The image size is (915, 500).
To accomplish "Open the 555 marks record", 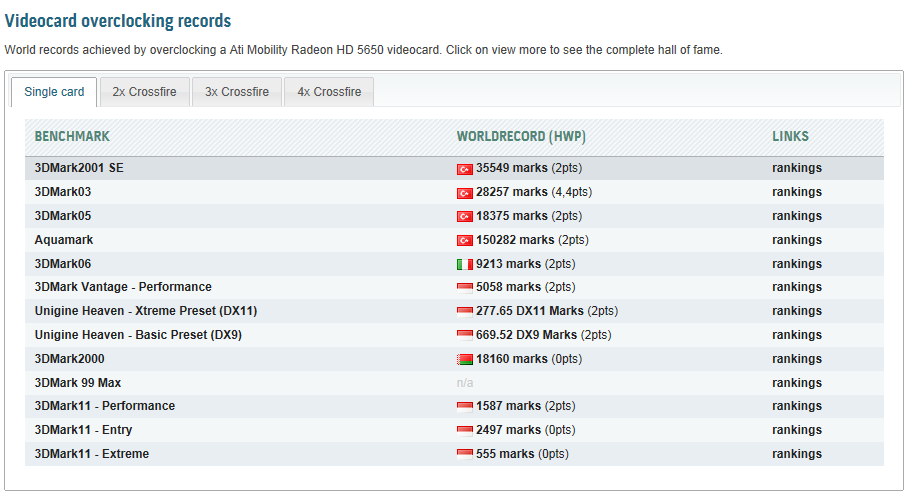I will click(x=505, y=454).
